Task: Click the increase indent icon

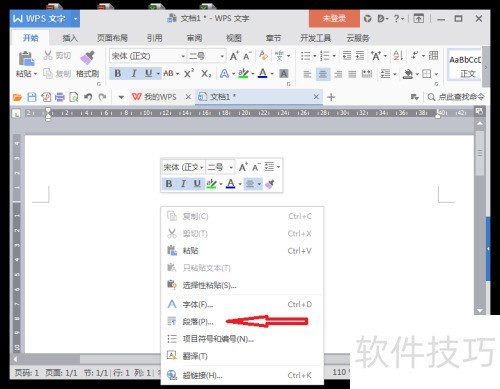Action: (x=360, y=56)
